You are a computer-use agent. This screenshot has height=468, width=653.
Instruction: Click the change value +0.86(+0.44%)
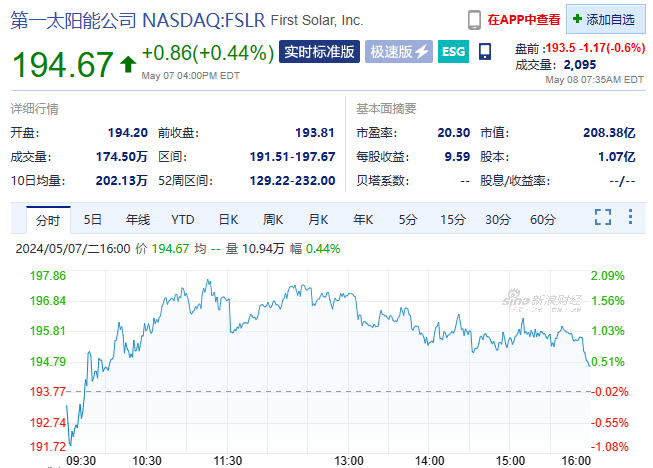point(208,53)
